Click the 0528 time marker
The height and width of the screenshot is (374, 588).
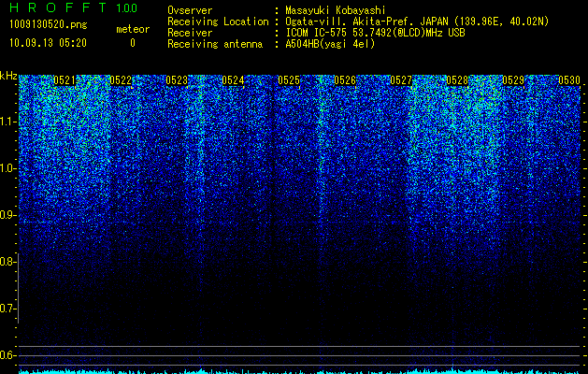[457, 80]
